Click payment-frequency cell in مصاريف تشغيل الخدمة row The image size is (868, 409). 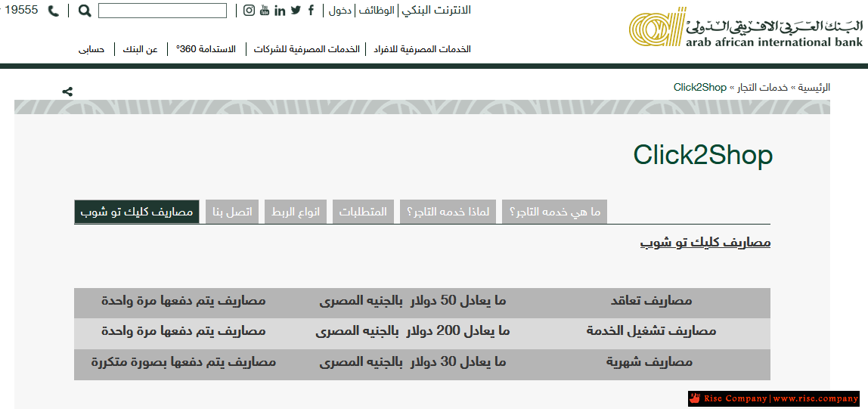(x=183, y=332)
